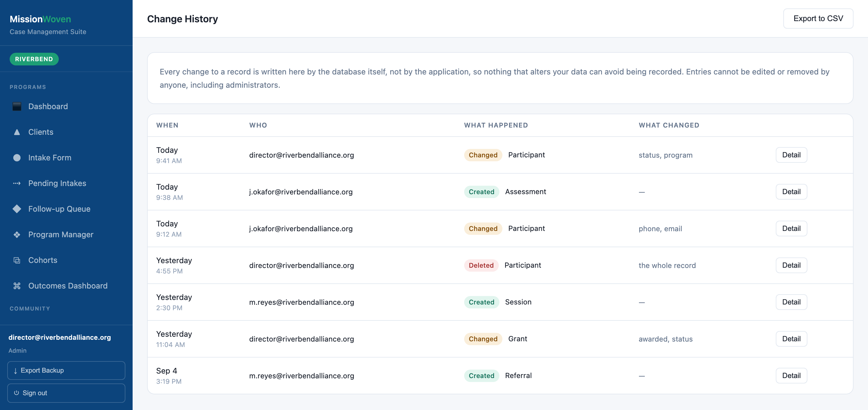
Task: Click the WHEN column header
Action: point(167,125)
